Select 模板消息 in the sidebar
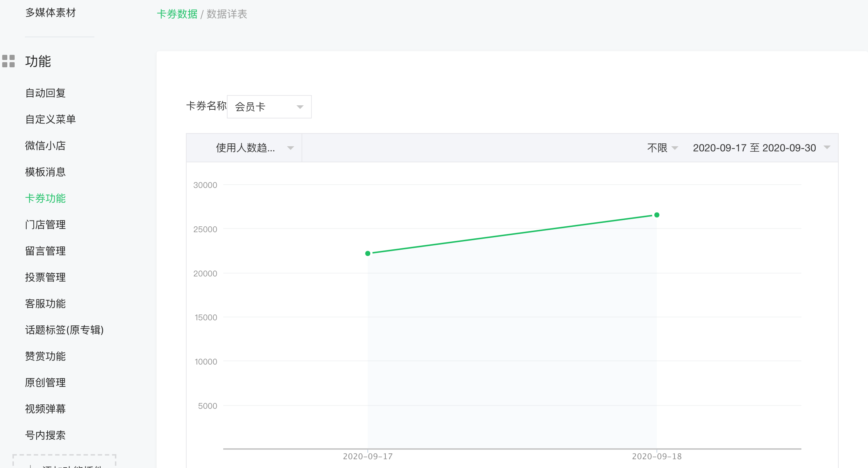The width and height of the screenshot is (868, 468). coord(45,172)
